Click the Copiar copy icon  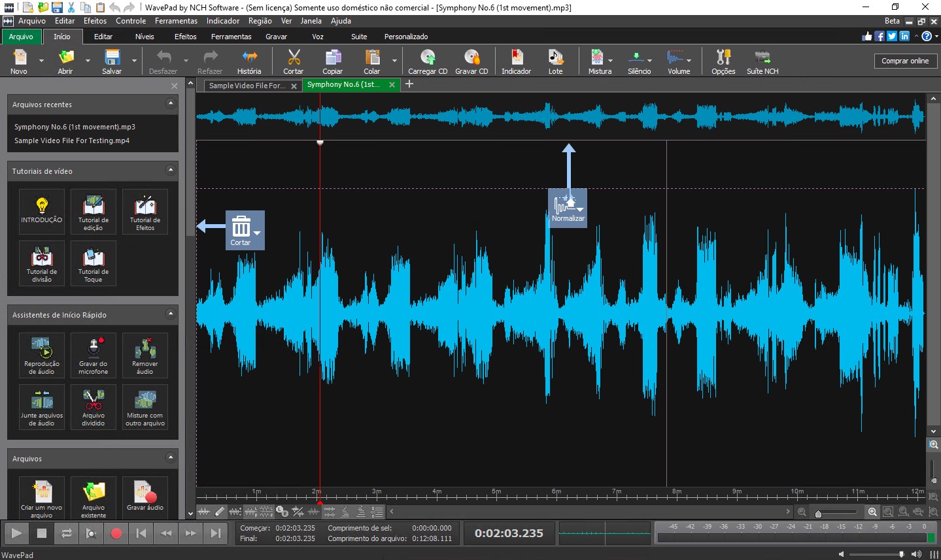click(x=332, y=61)
